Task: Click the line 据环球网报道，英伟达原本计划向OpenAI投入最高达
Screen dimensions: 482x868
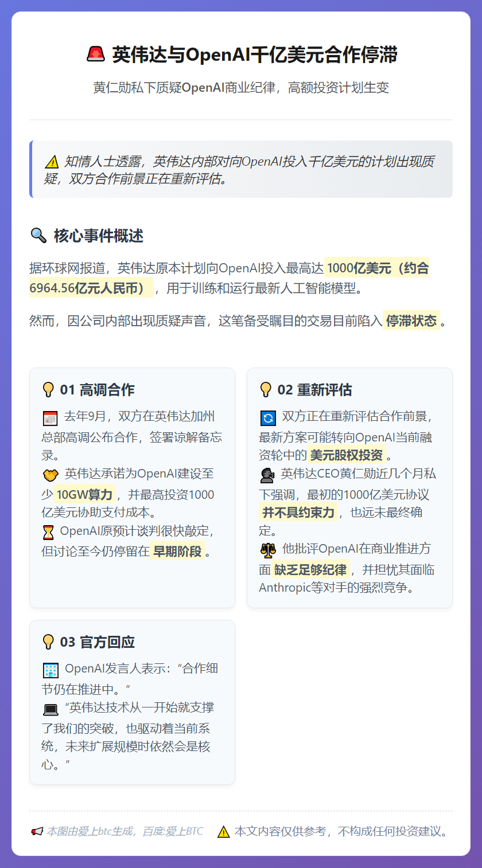Action: 177,268
